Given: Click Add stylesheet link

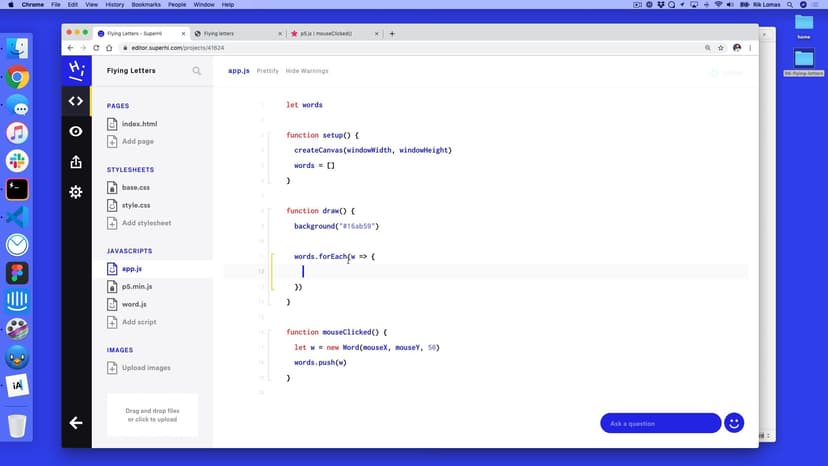Looking at the screenshot, I should (146, 223).
